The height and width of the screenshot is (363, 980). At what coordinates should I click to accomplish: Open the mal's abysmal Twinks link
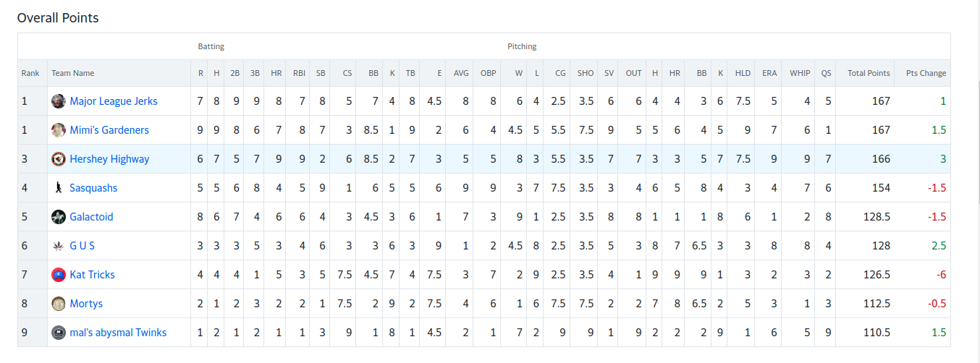coord(118,333)
